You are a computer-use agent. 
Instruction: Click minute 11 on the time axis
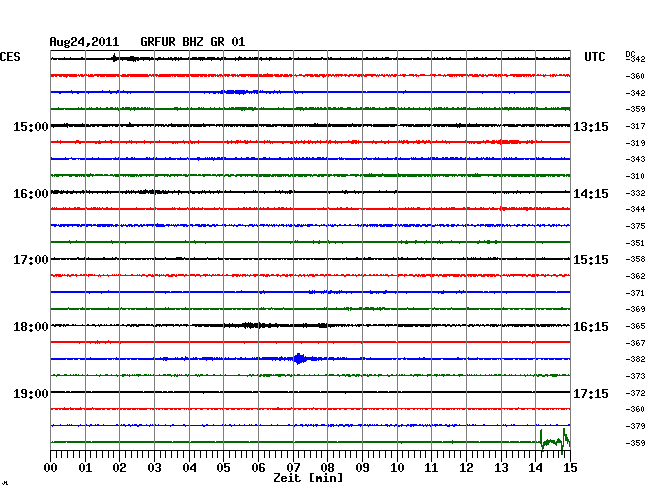coord(431,468)
